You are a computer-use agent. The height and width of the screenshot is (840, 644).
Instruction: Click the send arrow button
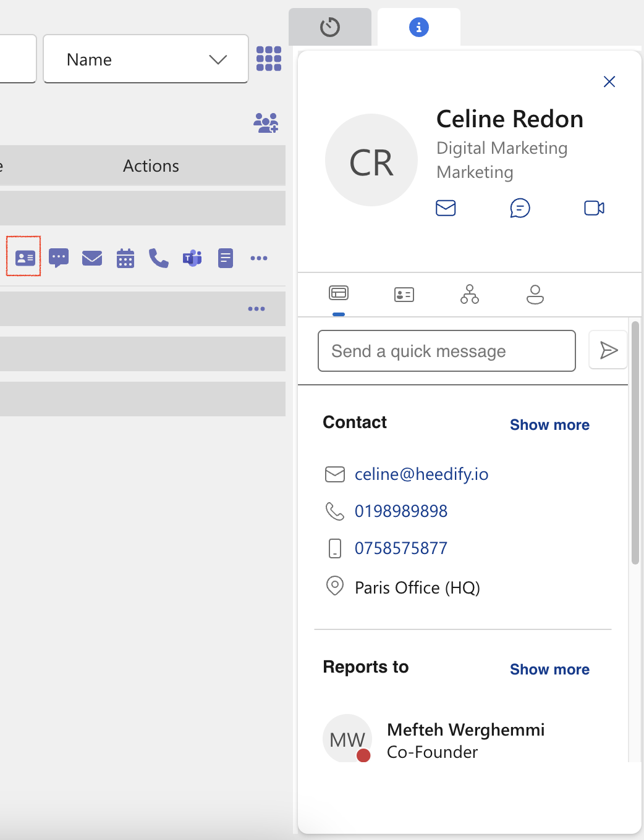pos(608,350)
